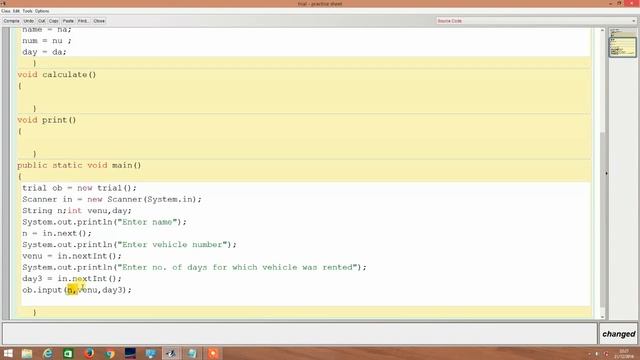Click the text 'void calculate()'

[57, 75]
